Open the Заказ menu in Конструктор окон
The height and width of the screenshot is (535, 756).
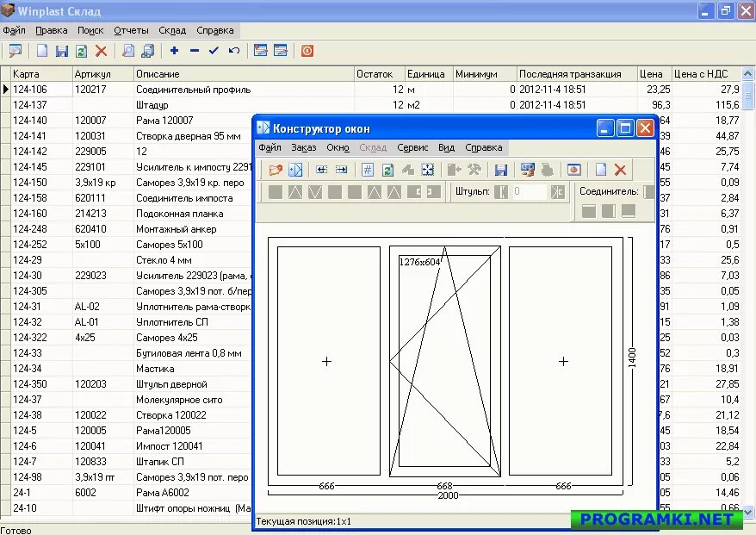[x=304, y=147]
